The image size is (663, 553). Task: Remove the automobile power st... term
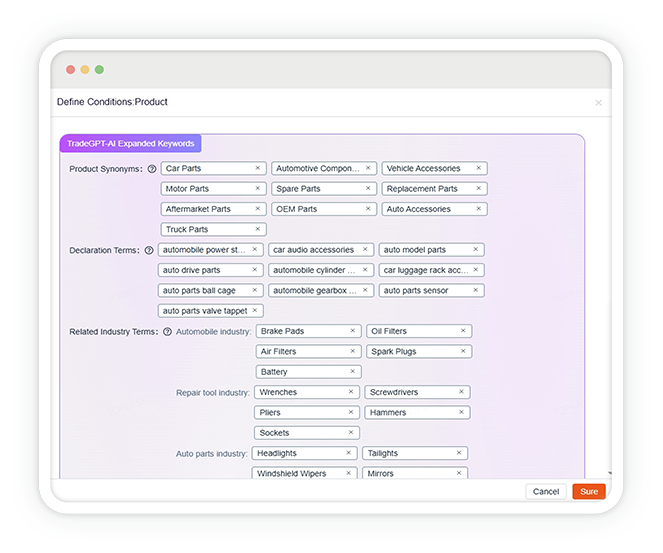tap(255, 249)
